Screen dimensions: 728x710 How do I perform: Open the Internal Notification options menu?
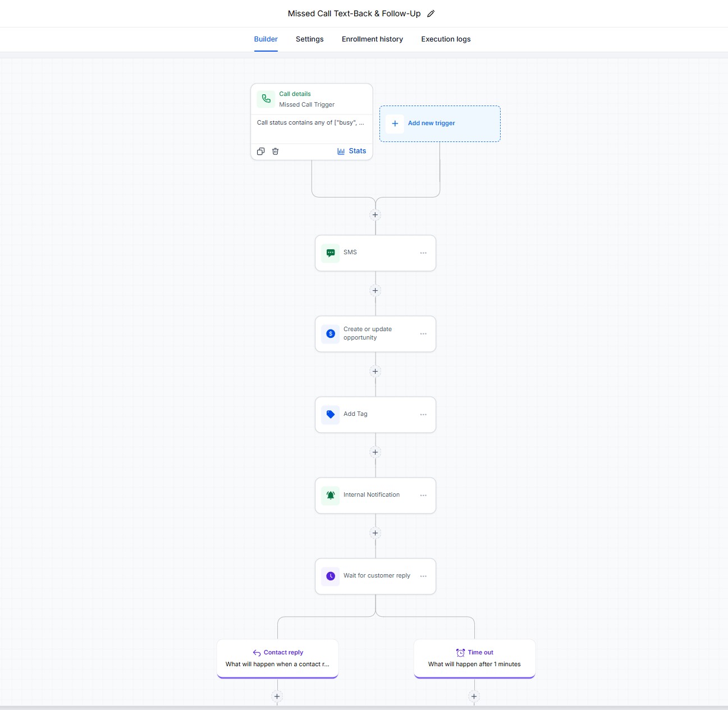pyautogui.click(x=423, y=496)
